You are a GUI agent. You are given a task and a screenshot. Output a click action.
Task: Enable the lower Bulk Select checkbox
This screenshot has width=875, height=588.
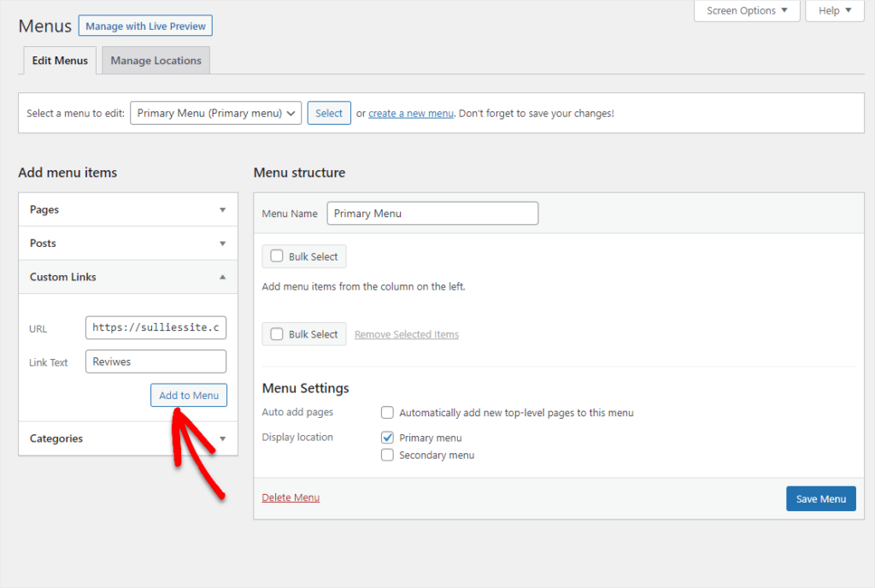click(x=277, y=333)
